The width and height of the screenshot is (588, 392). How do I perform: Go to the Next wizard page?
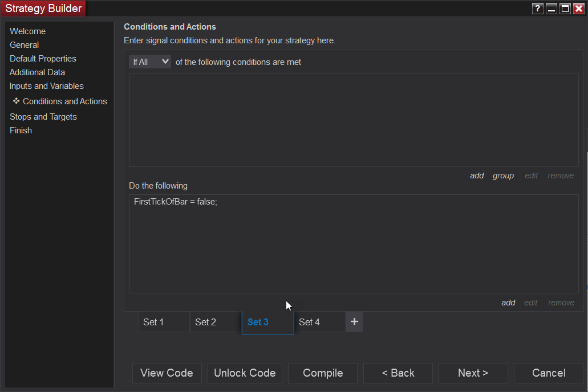pos(473,373)
